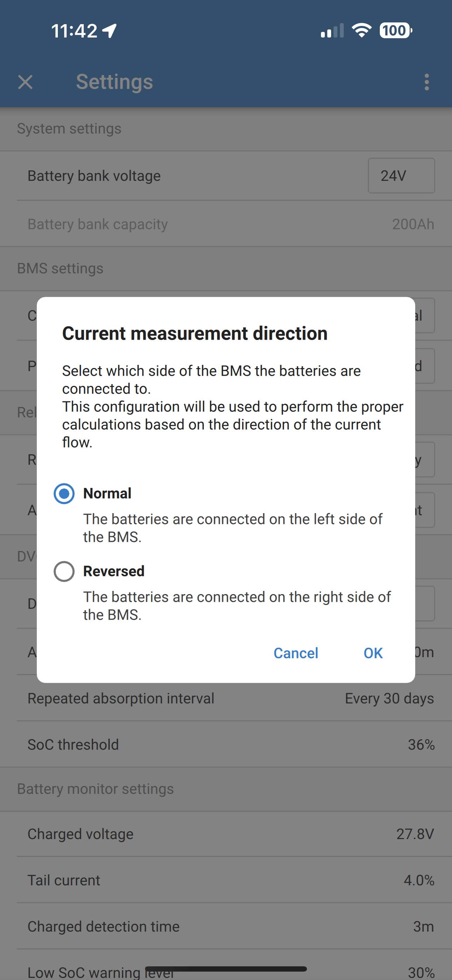Tap the location arrow beside the clock
The image size is (452, 980).
pyautogui.click(x=110, y=30)
